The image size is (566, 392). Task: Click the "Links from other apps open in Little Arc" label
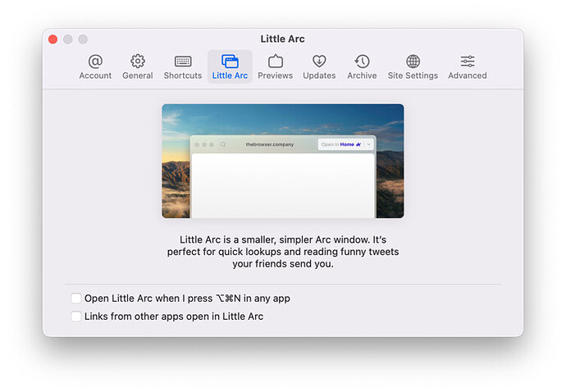point(174,317)
